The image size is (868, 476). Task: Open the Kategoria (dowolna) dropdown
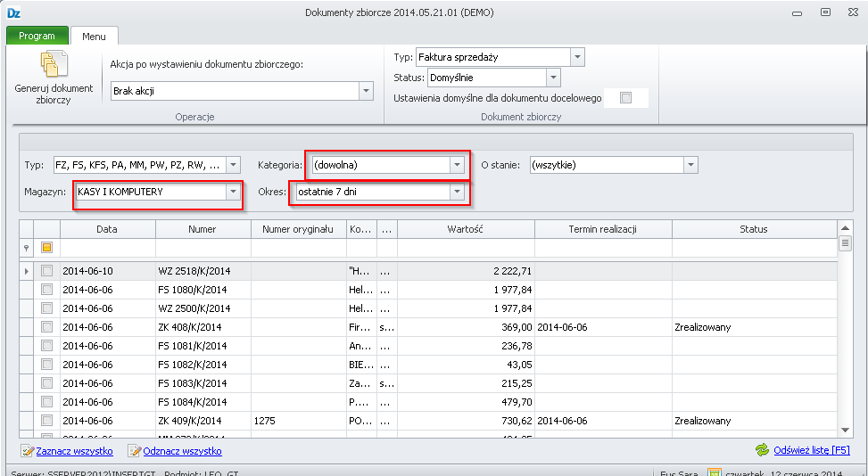click(x=457, y=165)
